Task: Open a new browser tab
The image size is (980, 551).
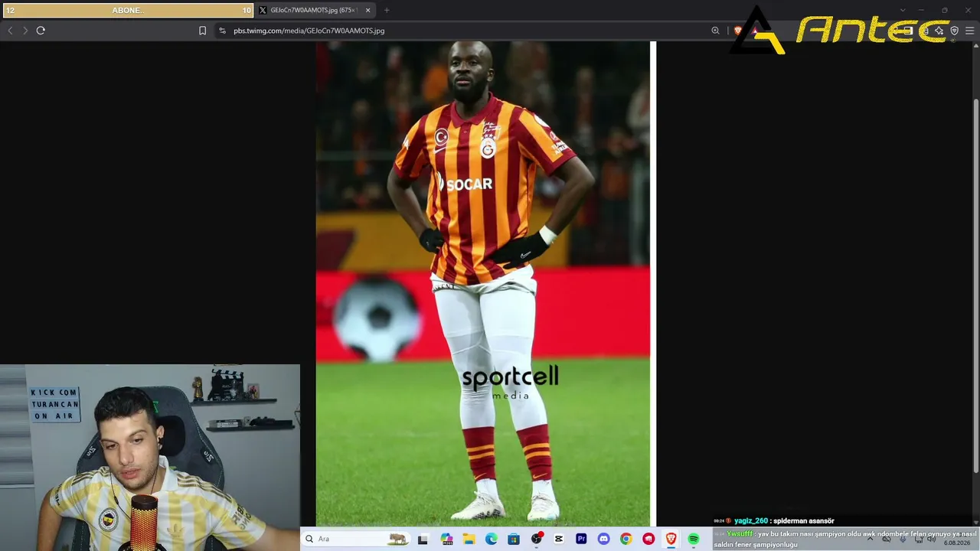Action: tap(387, 10)
